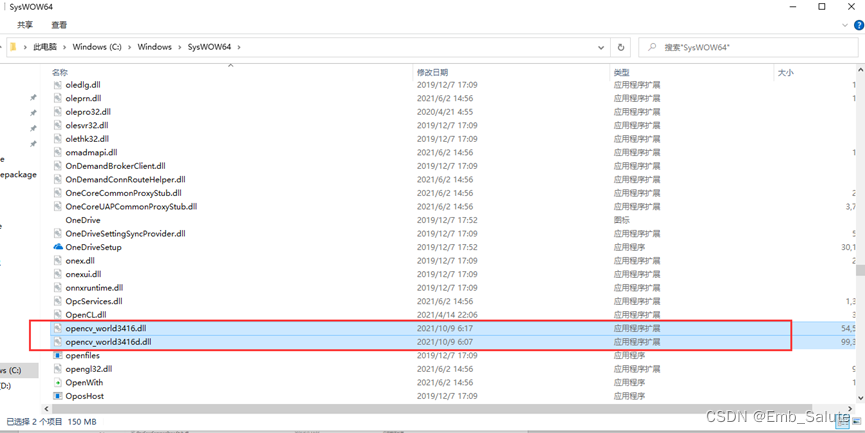
Task: Click the onexui.dll file icon
Action: pyautogui.click(x=58, y=274)
